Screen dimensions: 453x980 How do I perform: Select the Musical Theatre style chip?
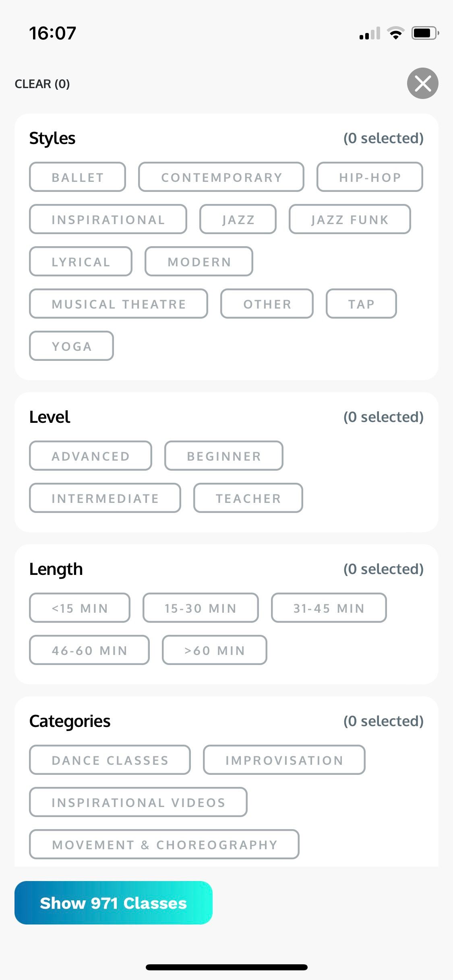pyautogui.click(x=118, y=304)
